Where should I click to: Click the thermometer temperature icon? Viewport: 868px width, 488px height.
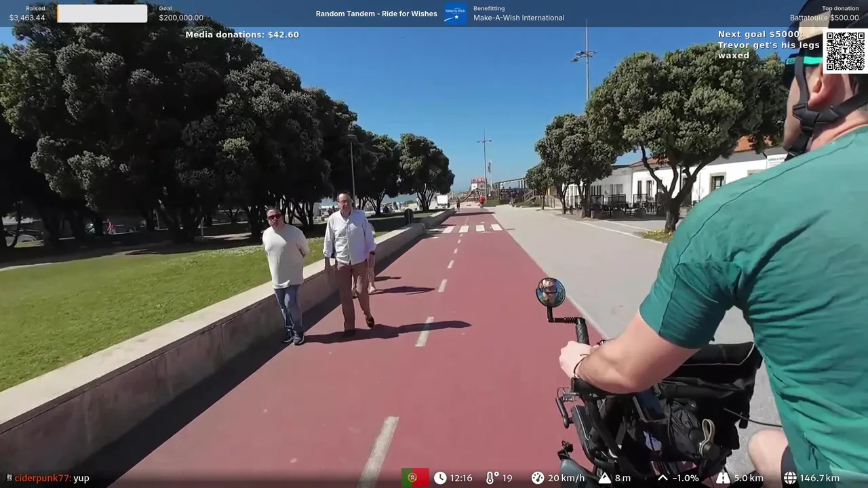[x=492, y=478]
